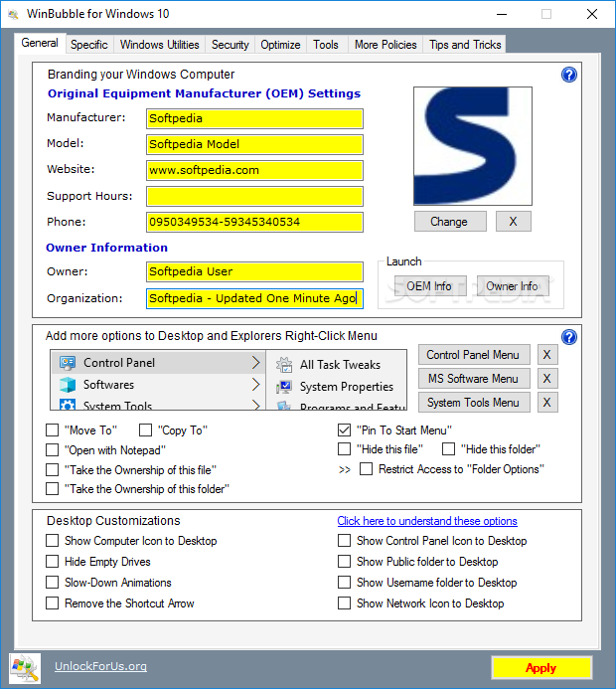616x689 pixels.
Task: Check Show Public folder to Desktop
Action: pyautogui.click(x=344, y=561)
